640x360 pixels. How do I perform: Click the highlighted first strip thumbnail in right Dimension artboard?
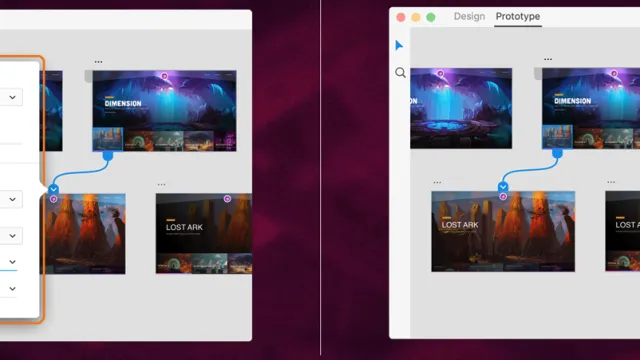pyautogui.click(x=557, y=137)
